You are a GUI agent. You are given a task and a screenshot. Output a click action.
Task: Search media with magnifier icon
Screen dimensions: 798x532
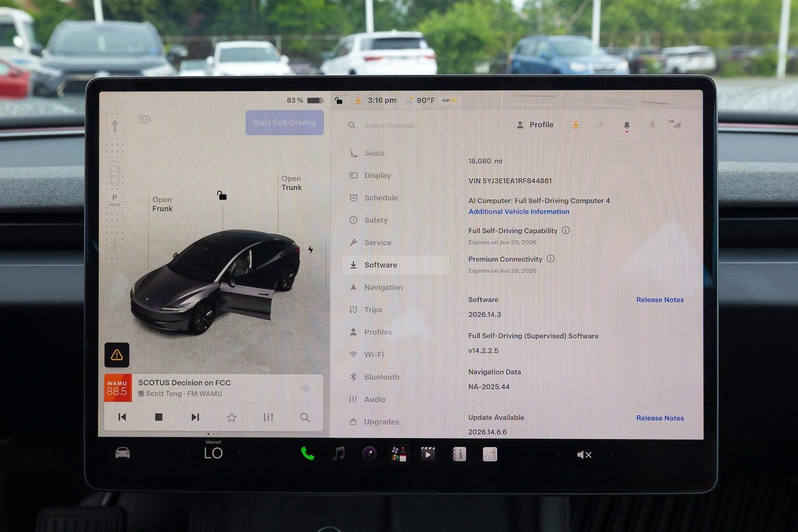pyautogui.click(x=305, y=418)
